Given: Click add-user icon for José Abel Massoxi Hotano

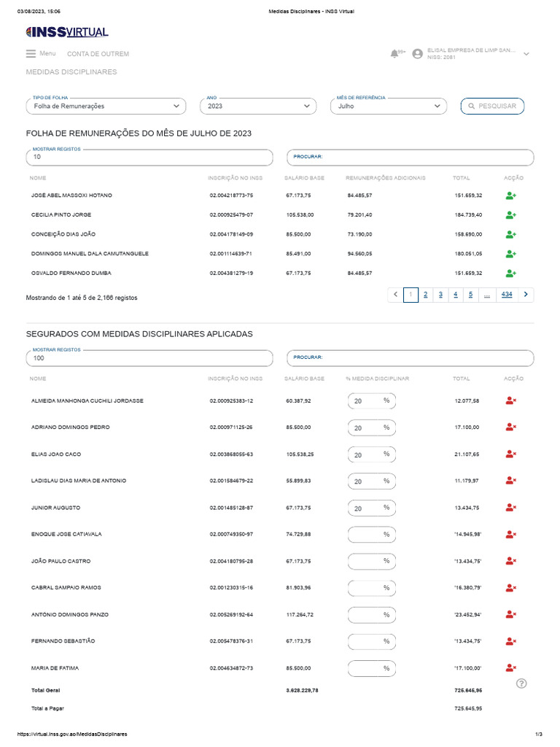Looking at the screenshot, I should pyautogui.click(x=510, y=196).
